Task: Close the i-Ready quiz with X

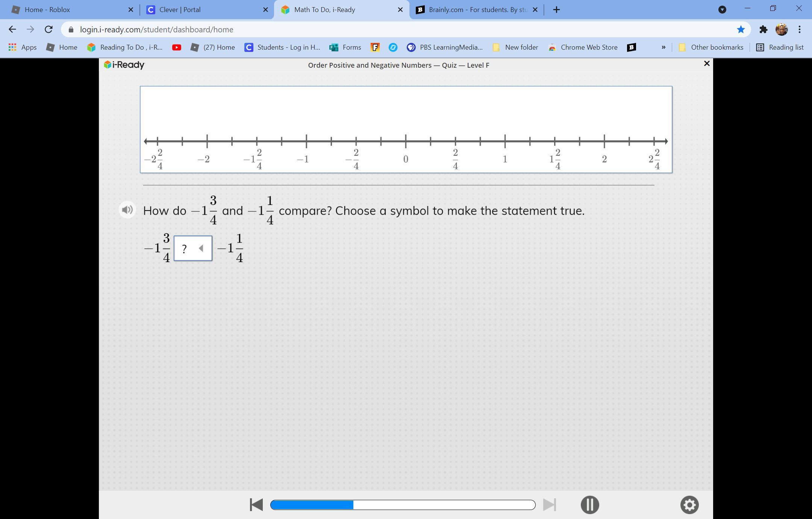Action: (706, 64)
